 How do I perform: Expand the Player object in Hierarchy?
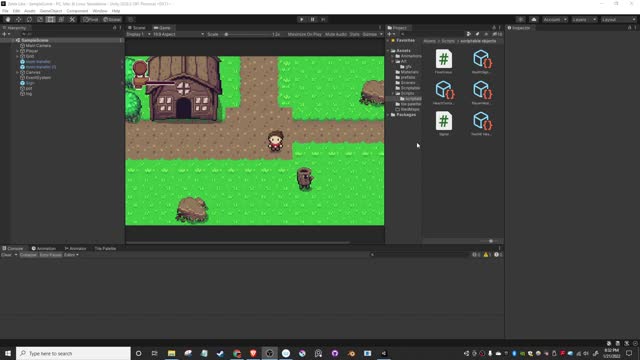[x=18, y=51]
